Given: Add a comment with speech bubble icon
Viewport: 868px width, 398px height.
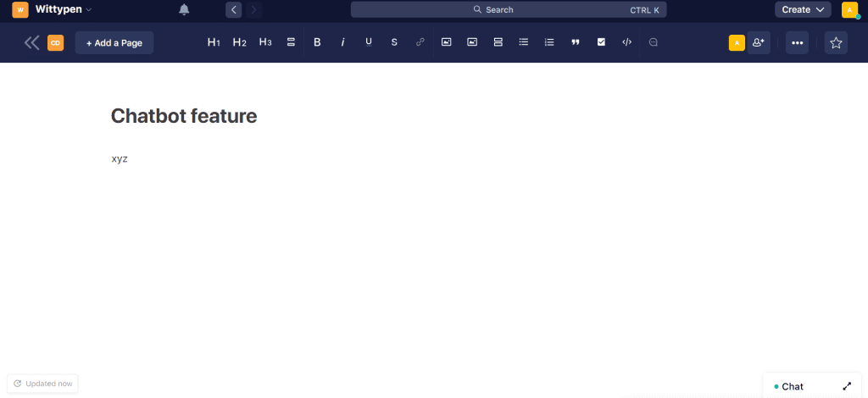Looking at the screenshot, I should point(654,42).
